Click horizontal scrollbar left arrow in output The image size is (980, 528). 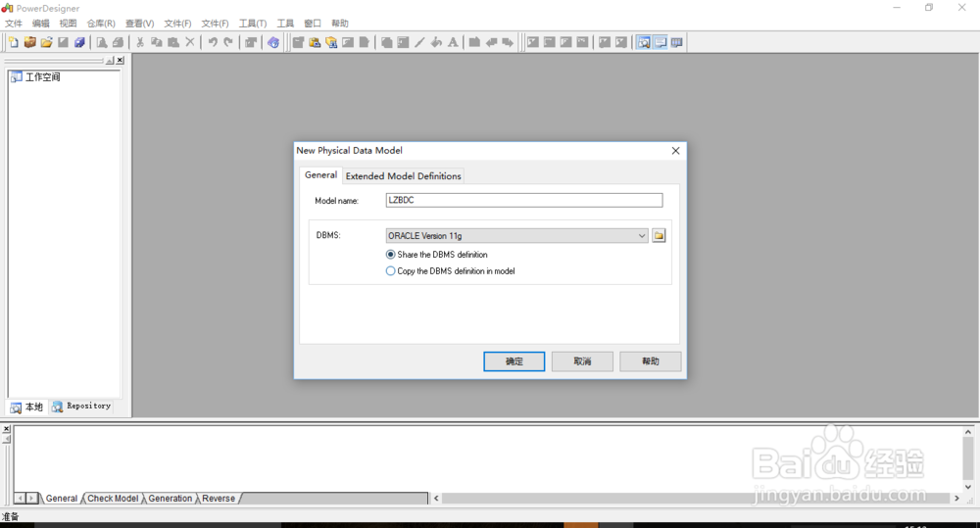coord(436,498)
